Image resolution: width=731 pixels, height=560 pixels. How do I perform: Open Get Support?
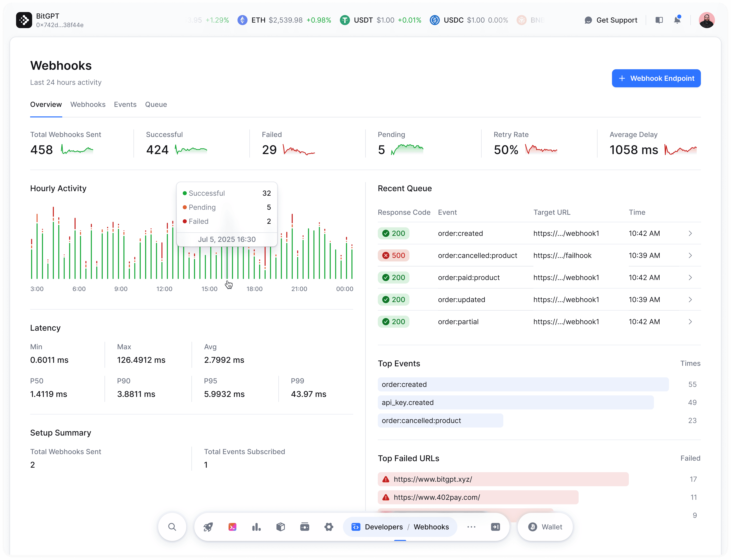[611, 20]
